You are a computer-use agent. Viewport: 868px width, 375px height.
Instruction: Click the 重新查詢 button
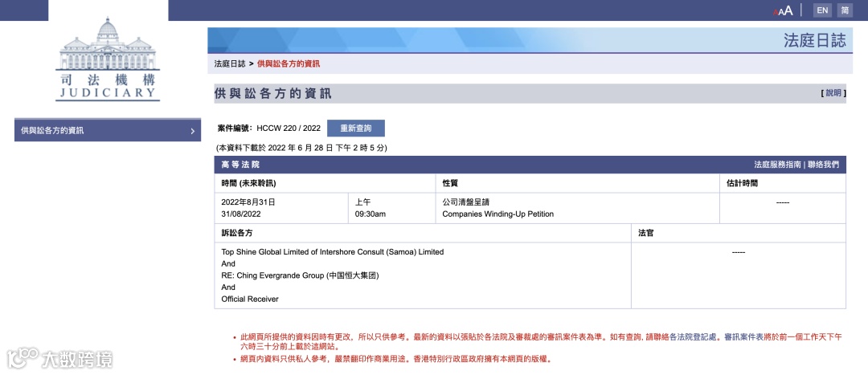[356, 128]
